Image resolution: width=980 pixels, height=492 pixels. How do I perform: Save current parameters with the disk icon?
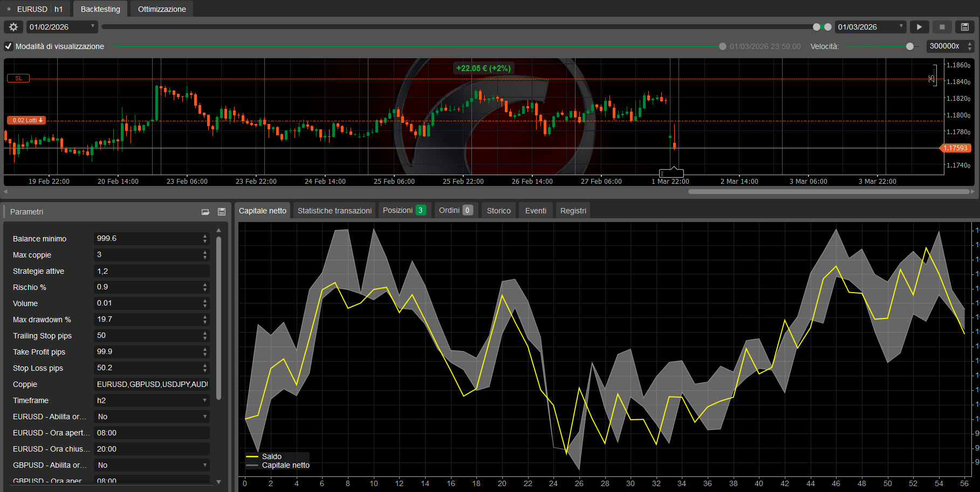pos(221,212)
